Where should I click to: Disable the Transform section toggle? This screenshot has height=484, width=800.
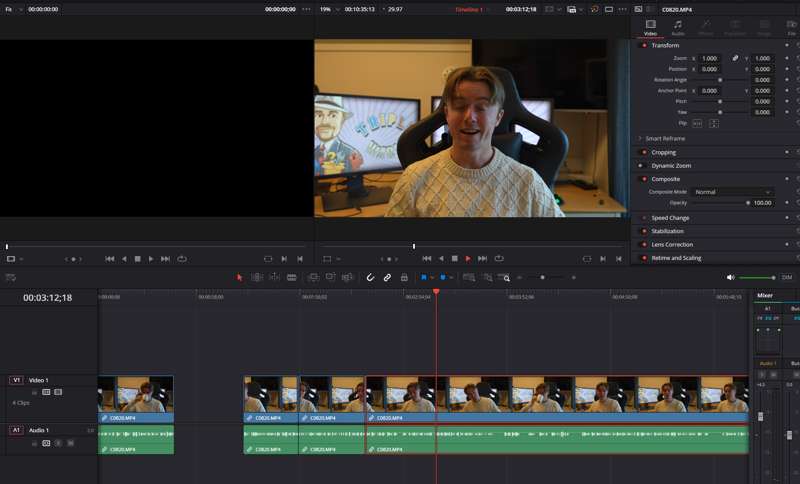tap(644, 45)
